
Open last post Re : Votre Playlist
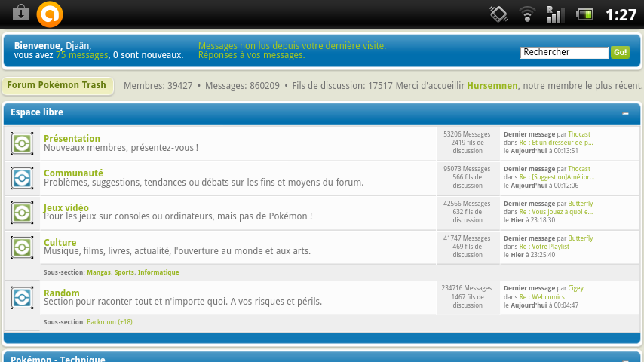544,247
